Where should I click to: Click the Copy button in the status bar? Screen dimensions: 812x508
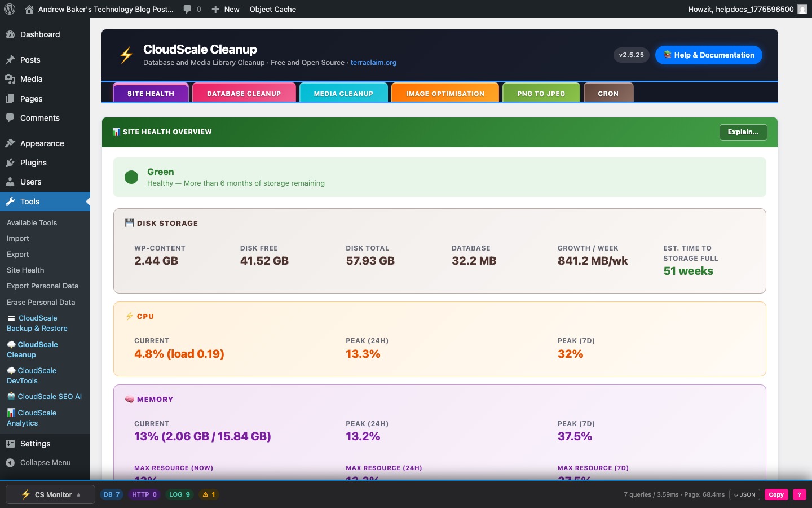pyautogui.click(x=776, y=494)
